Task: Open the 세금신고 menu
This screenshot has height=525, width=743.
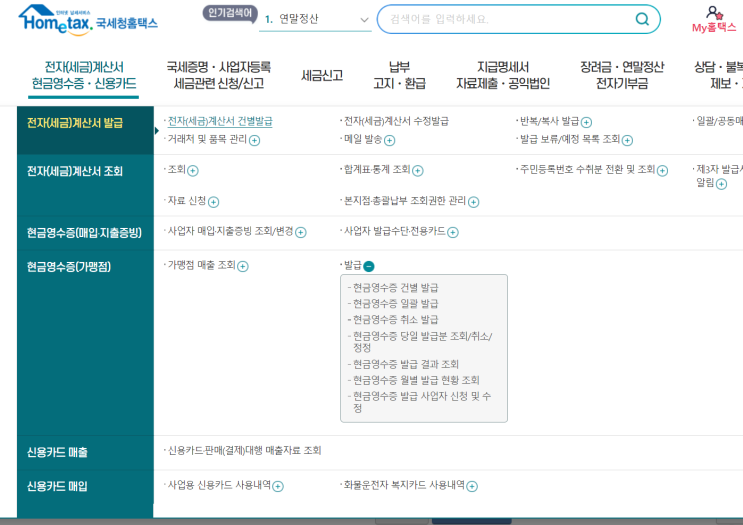Action: tap(322, 75)
